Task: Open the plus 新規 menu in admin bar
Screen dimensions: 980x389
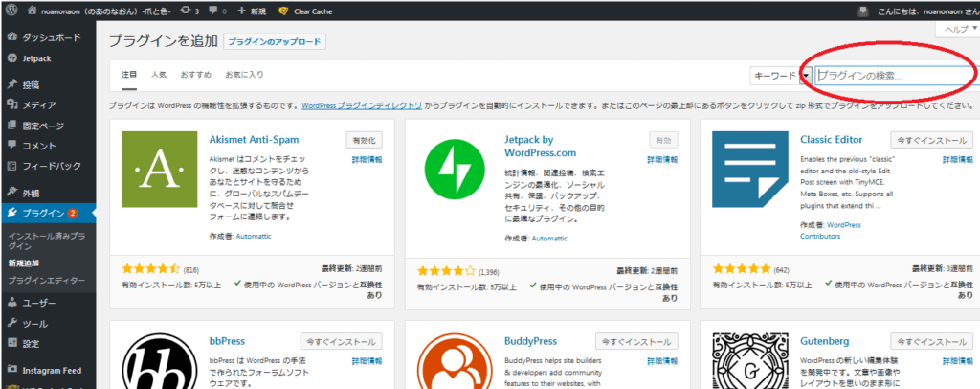Action: 253,11
